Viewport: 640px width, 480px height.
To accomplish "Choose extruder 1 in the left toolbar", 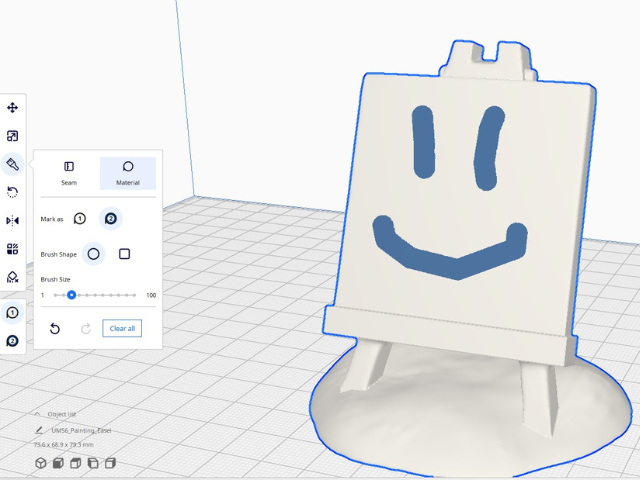I will click(12, 313).
